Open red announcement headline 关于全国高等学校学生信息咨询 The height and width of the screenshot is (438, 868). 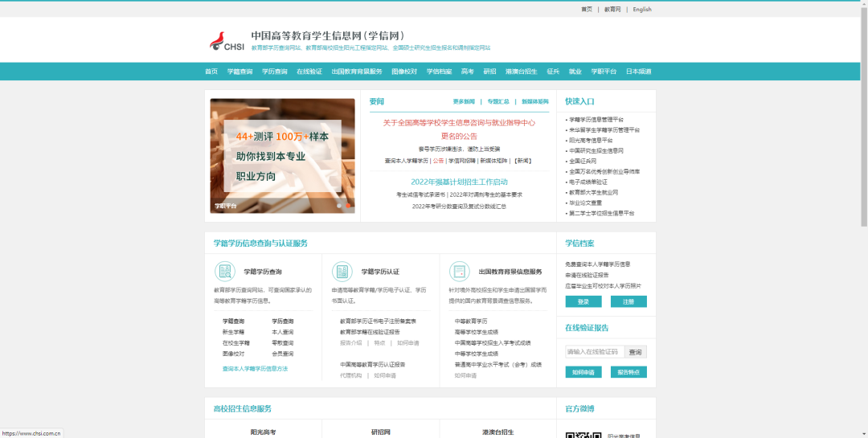coord(459,129)
